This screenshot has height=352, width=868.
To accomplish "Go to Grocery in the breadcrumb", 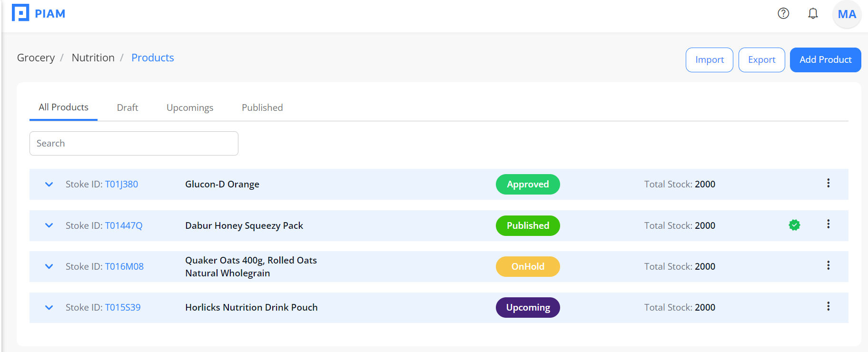I will (36, 58).
